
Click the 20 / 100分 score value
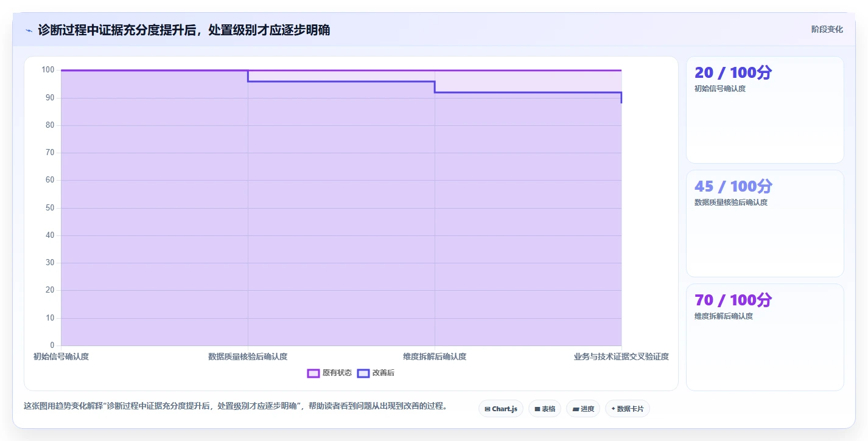(733, 72)
